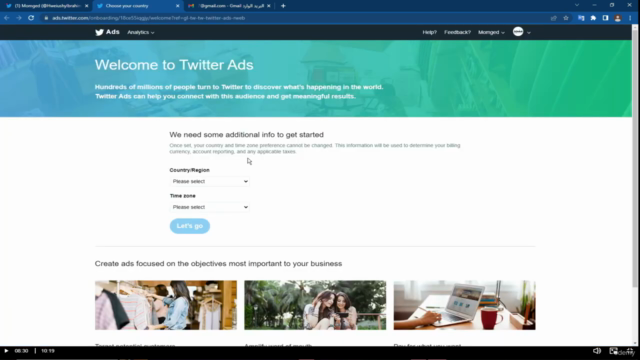The width and height of the screenshot is (640, 360).
Task: Click the padlock site info icon
Action: (46, 18)
